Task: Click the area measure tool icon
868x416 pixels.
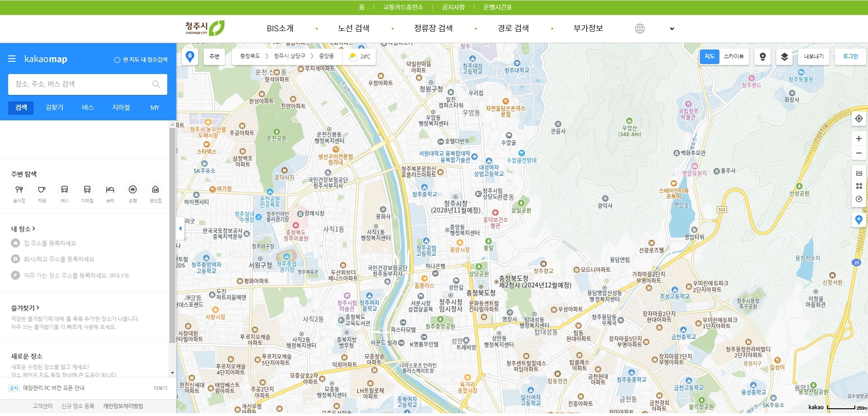Action: [x=858, y=186]
